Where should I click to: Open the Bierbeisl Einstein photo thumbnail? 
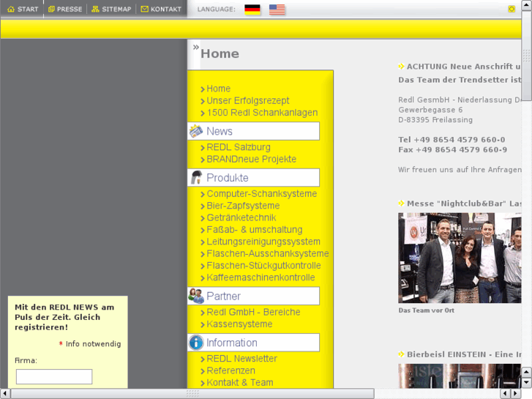tap(460, 376)
